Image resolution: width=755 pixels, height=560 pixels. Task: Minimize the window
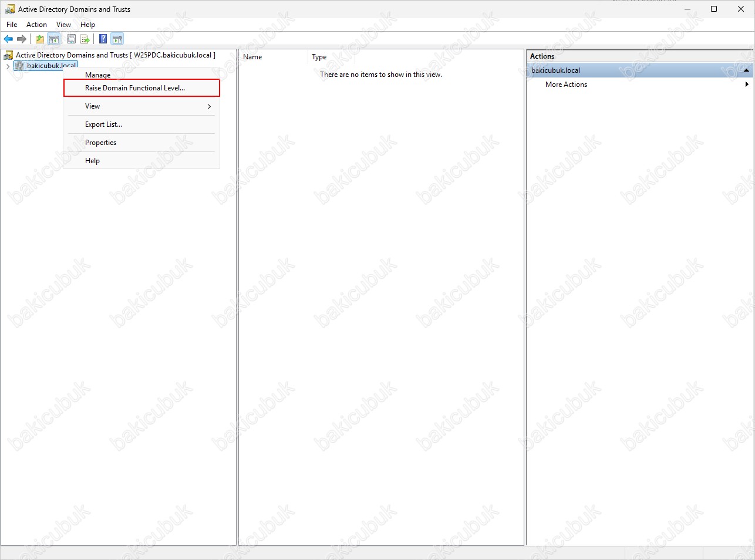687,9
